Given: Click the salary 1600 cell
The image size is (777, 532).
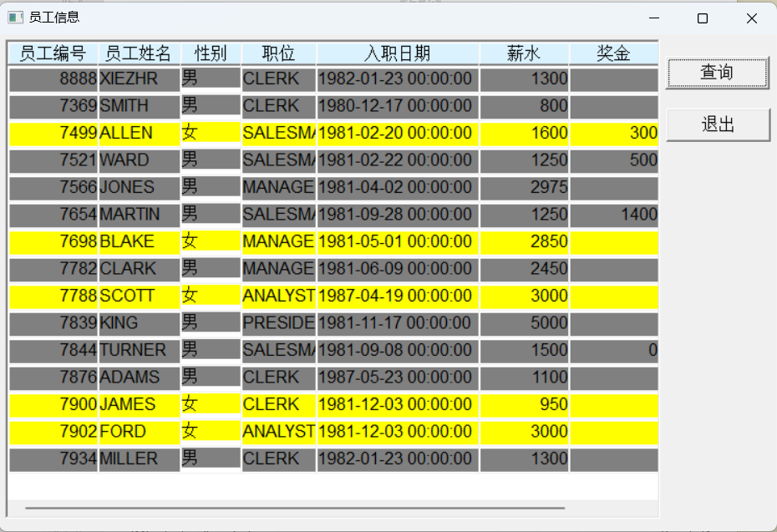Looking at the screenshot, I should (525, 134).
